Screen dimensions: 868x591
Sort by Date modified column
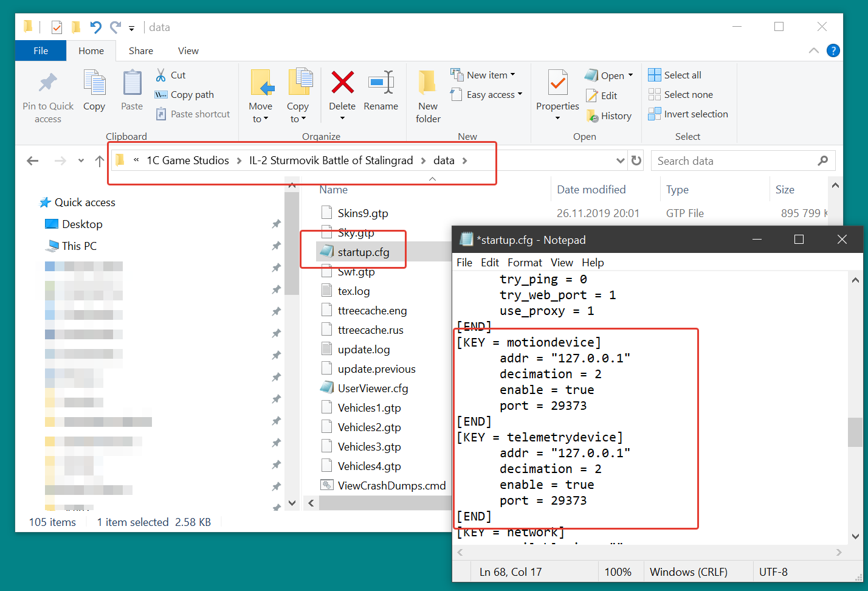click(591, 190)
